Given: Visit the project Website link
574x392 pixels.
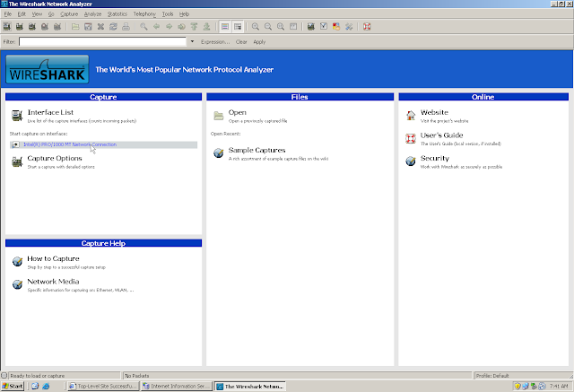Looking at the screenshot, I should [x=434, y=112].
